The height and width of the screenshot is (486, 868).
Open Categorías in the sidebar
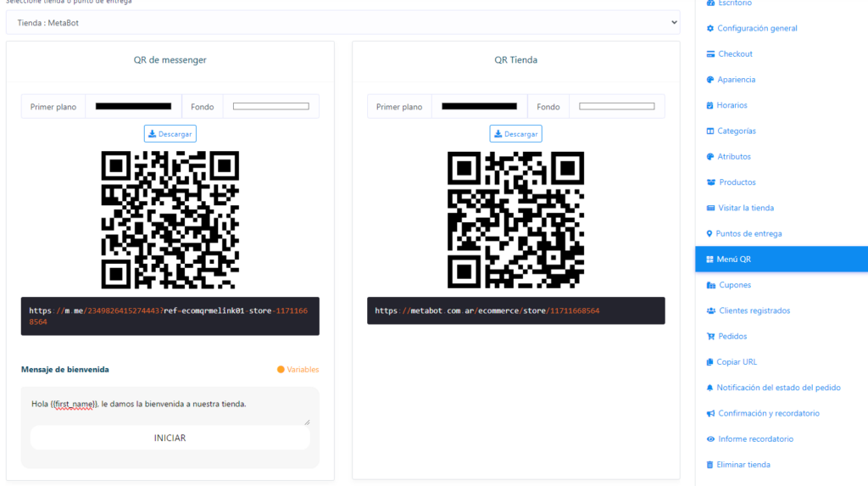pos(737,131)
